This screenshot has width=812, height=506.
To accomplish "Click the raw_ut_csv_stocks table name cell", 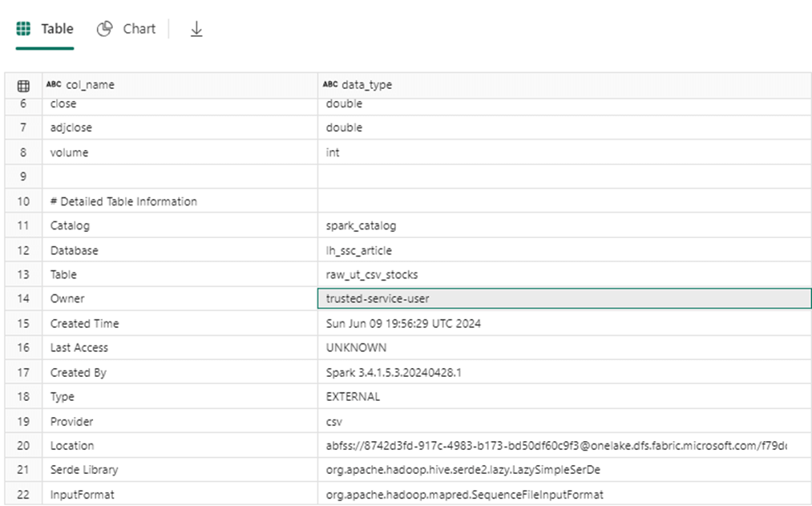I will pos(372,274).
